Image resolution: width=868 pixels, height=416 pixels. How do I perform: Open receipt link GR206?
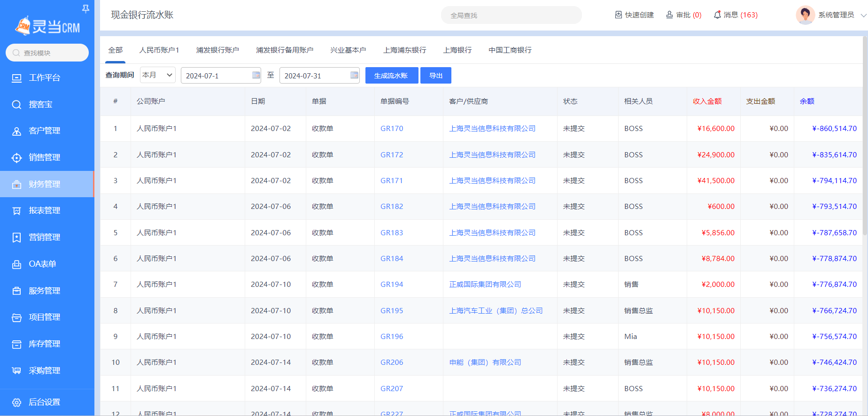click(392, 362)
